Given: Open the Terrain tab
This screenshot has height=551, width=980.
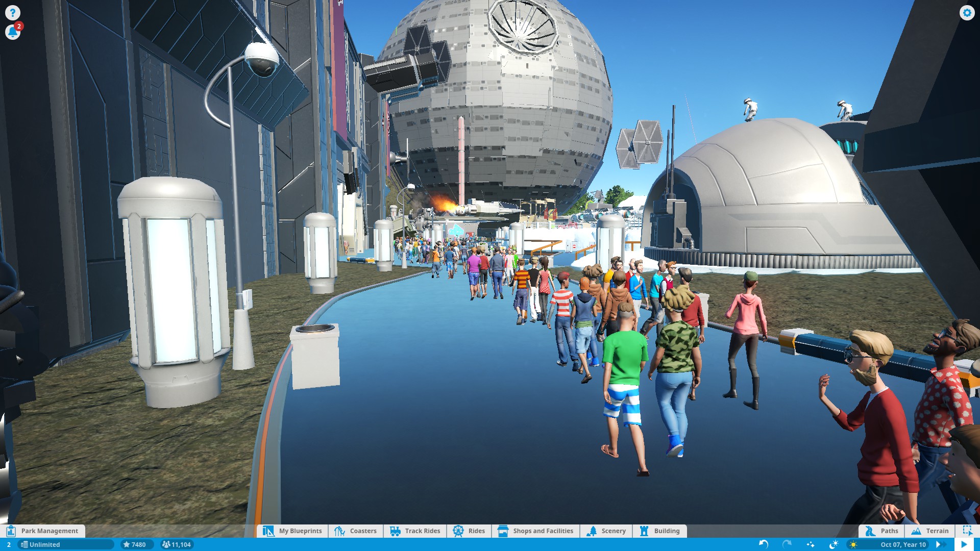Looking at the screenshot, I should (x=930, y=531).
